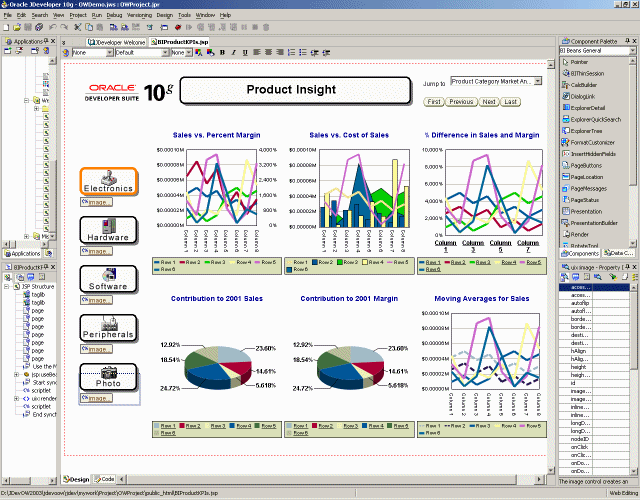Click the Contribution to 2001 Sales pie chart

(x=217, y=367)
